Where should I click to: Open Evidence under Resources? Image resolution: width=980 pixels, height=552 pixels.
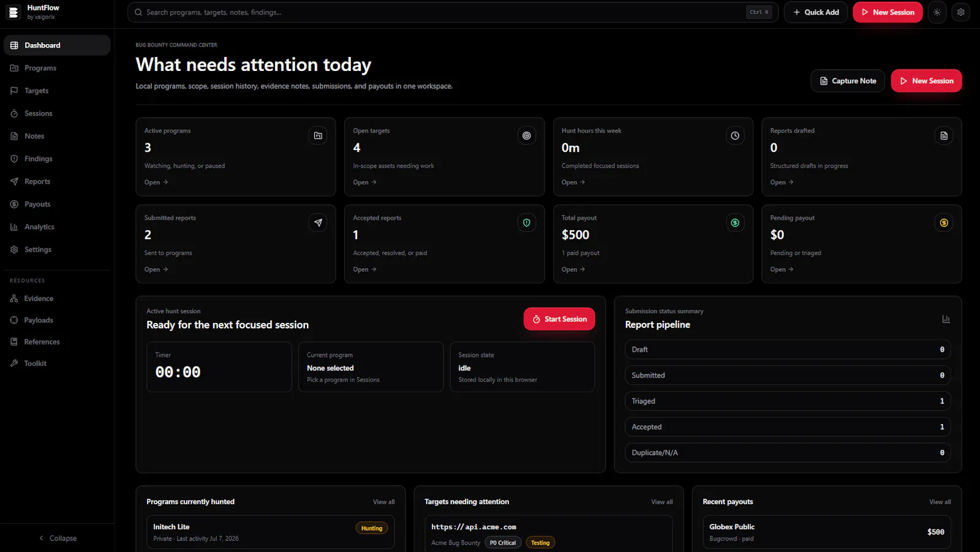coord(57,299)
